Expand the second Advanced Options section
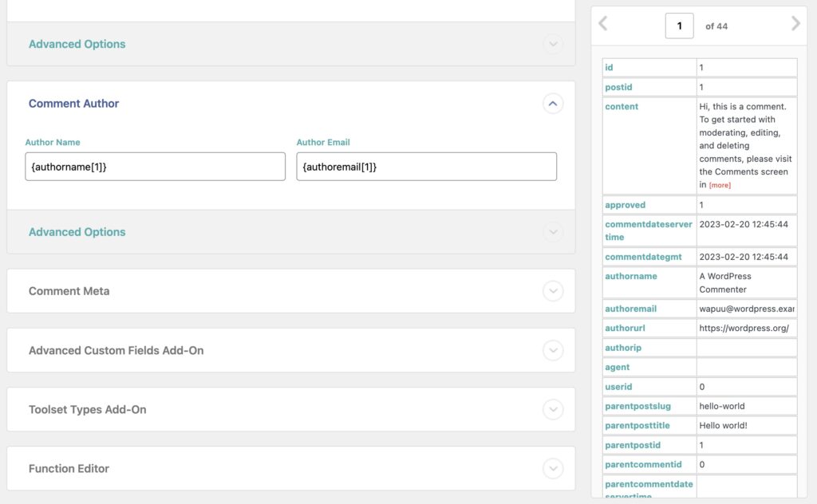This screenshot has height=504, width=817. (x=553, y=232)
